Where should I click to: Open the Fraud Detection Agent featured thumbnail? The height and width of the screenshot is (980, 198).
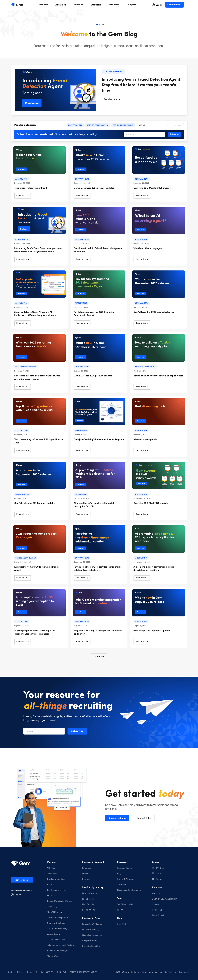click(56, 90)
